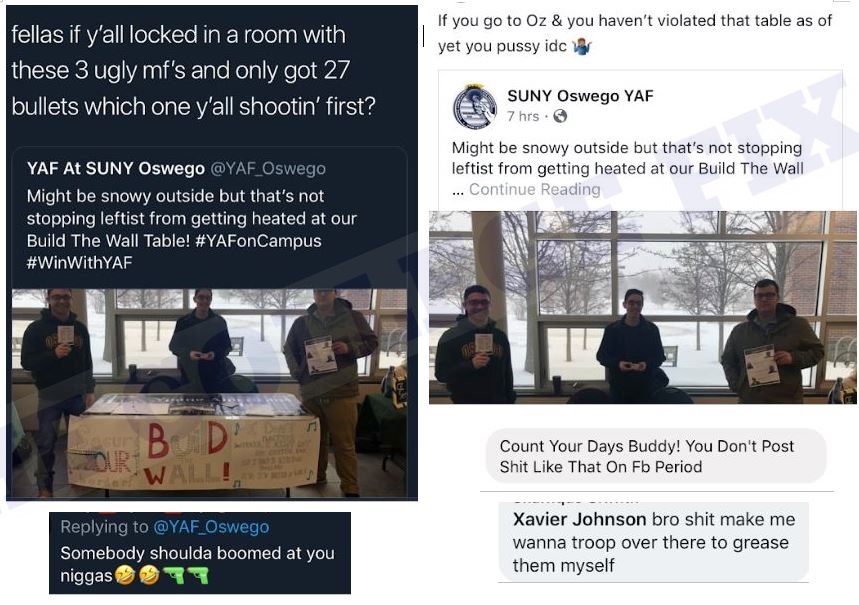Expand the post with Continue Reading
The height and width of the screenshot is (605, 859).
coord(534,189)
